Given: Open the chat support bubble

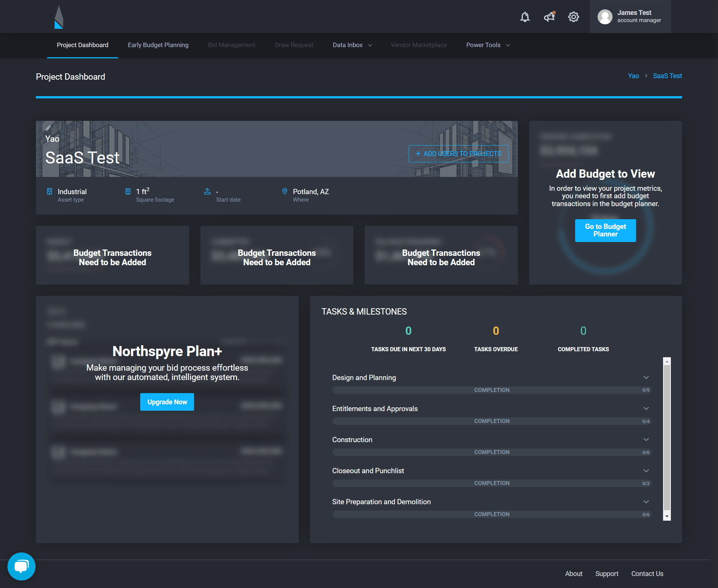Looking at the screenshot, I should pos(21,566).
